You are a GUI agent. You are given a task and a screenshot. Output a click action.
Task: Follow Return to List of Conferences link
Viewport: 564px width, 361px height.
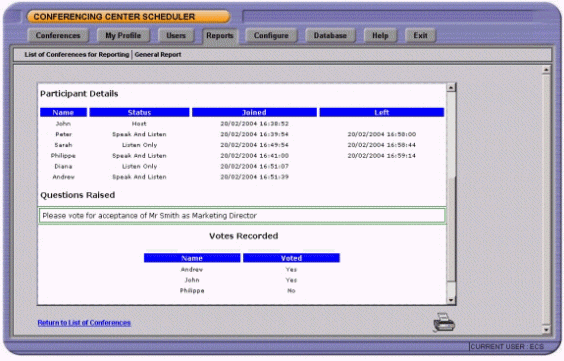tap(84, 323)
